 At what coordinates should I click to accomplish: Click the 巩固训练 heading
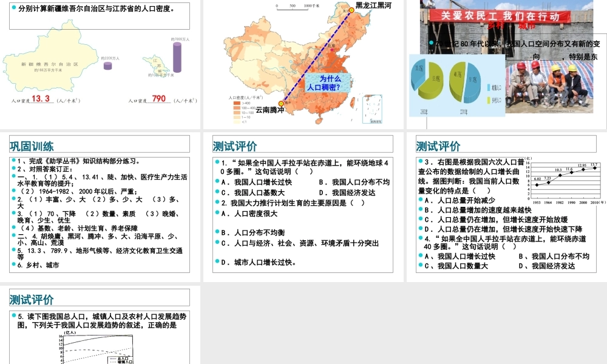[x=32, y=146]
